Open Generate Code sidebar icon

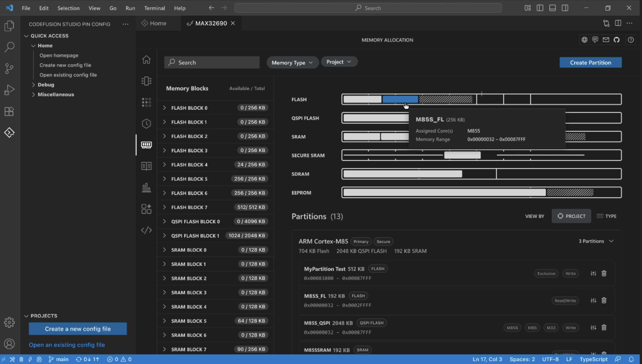point(146,230)
